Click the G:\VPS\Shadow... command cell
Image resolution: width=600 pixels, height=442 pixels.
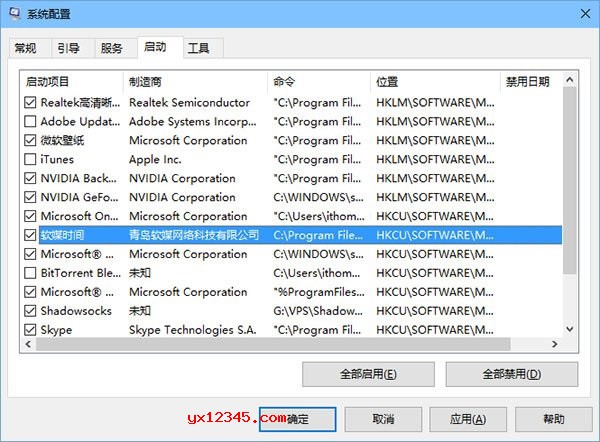tap(318, 311)
